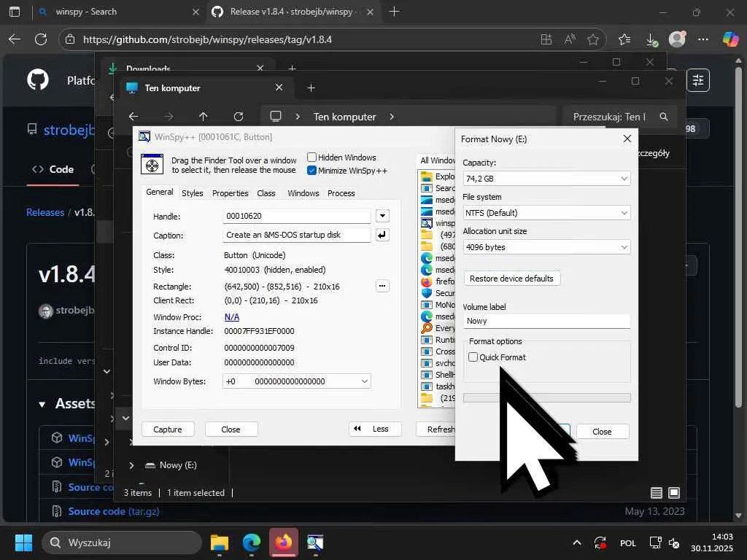Add page to favorites star icon

[592, 39]
